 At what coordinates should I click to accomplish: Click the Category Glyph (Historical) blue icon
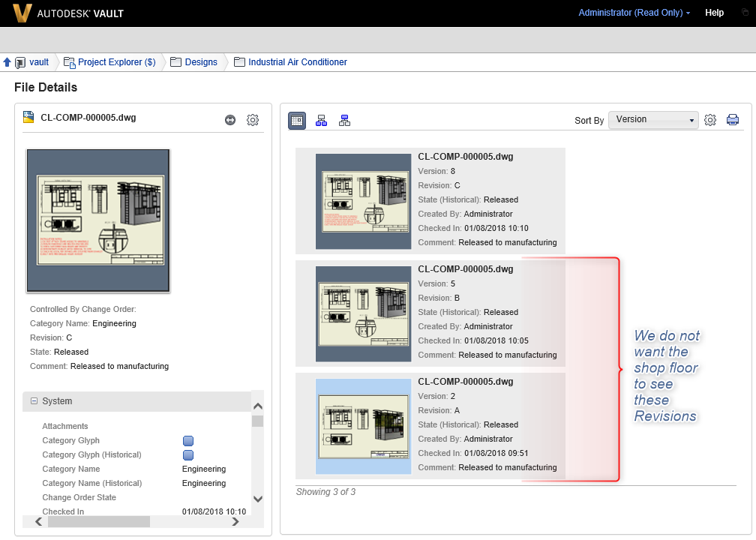(188, 454)
